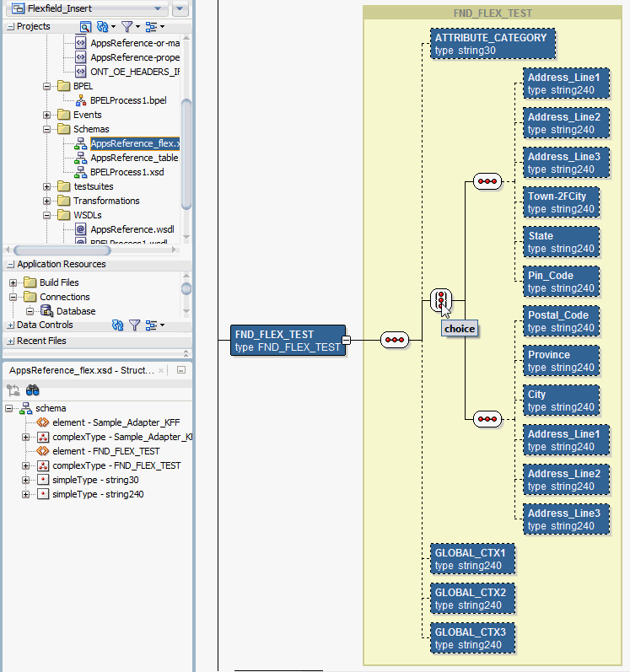
Task: Click the Data Controls filter funnel icon
Action: [x=135, y=325]
